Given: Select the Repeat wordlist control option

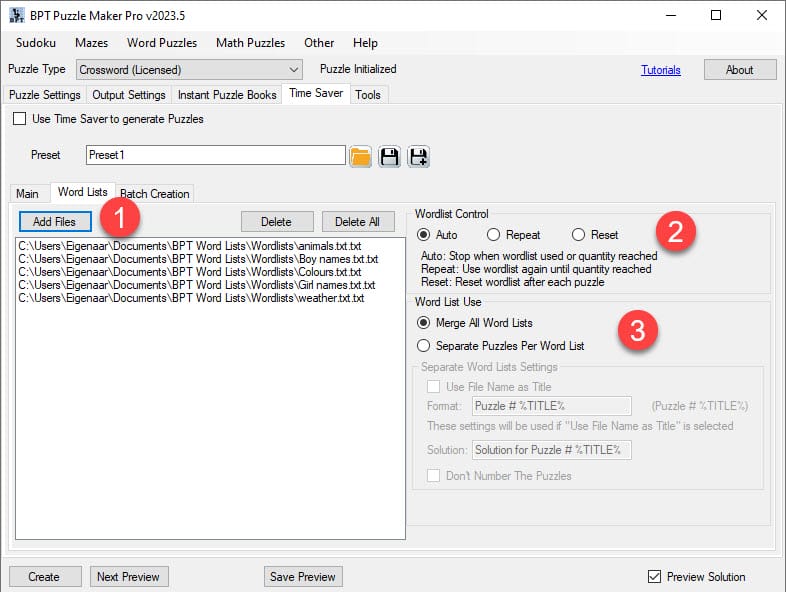Looking at the screenshot, I should pyautogui.click(x=493, y=235).
